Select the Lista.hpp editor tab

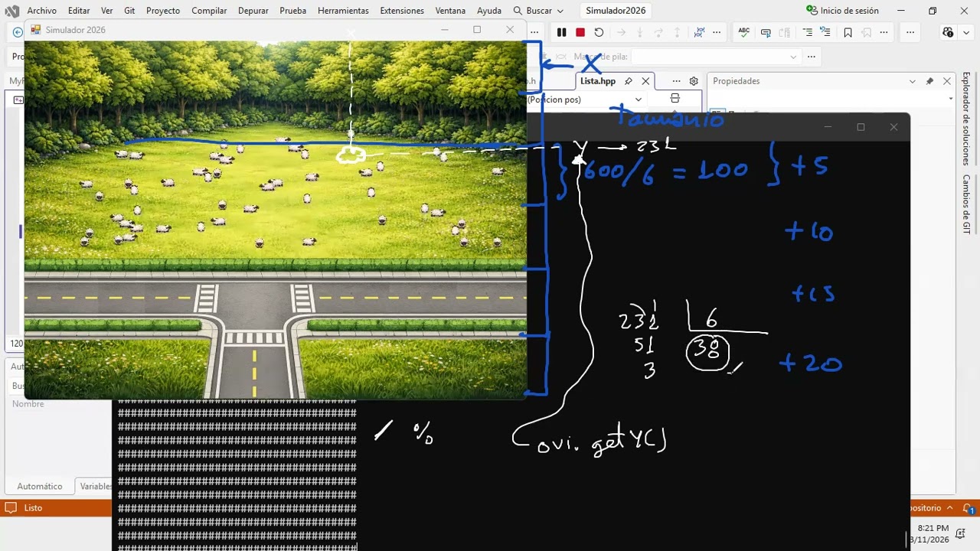pos(598,81)
